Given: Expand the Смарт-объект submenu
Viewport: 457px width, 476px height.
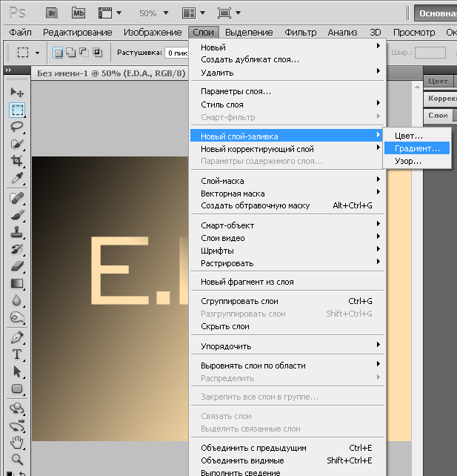Looking at the screenshot, I should coord(287,225).
